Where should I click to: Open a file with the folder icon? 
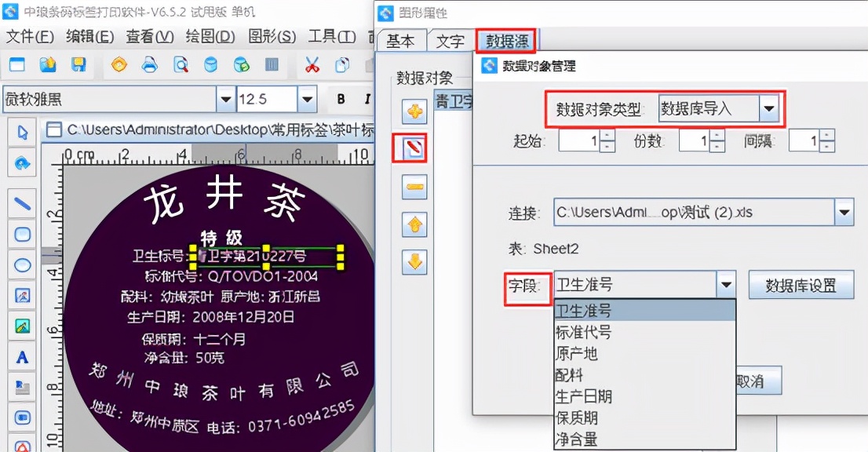click(x=48, y=65)
